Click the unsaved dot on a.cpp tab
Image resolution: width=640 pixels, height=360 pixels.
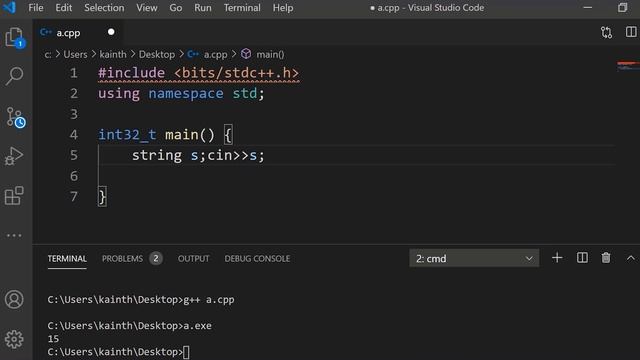(111, 32)
